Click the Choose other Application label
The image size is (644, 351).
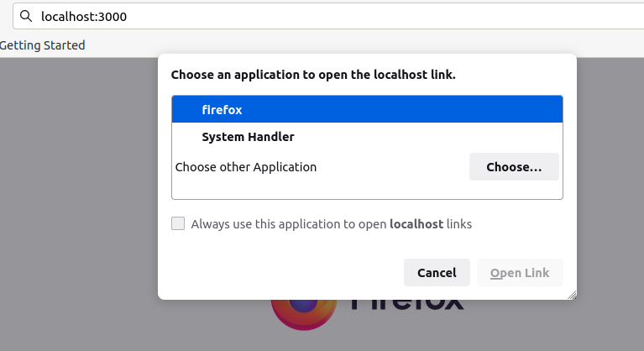(246, 167)
